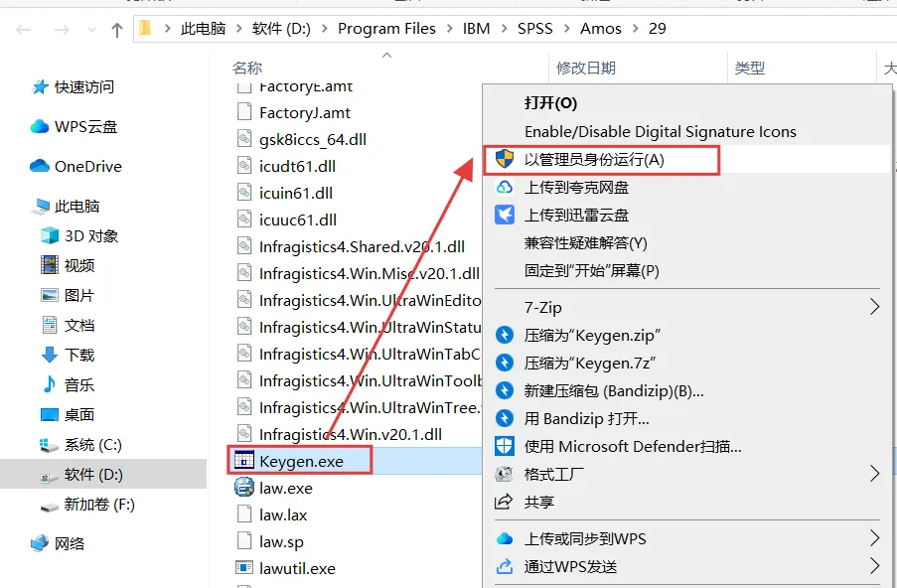Screen dimensions: 897x588
Task: Click the back navigation arrow
Action: coord(24,29)
